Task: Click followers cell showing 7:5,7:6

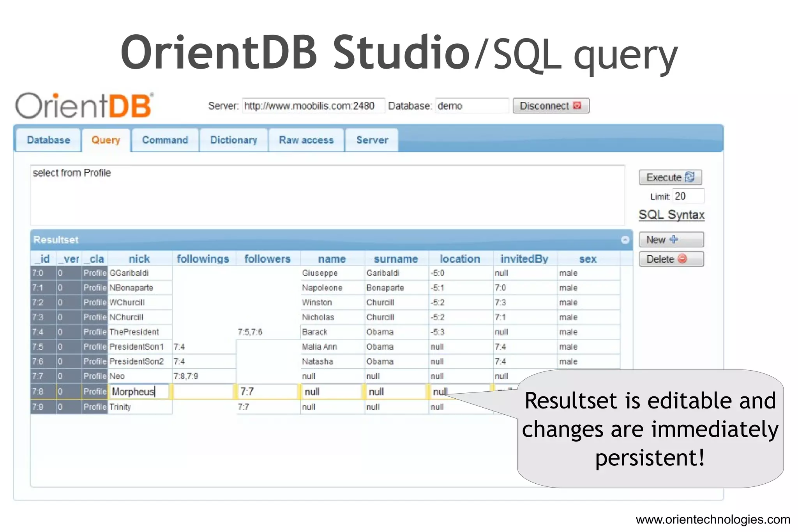Action: tap(268, 332)
